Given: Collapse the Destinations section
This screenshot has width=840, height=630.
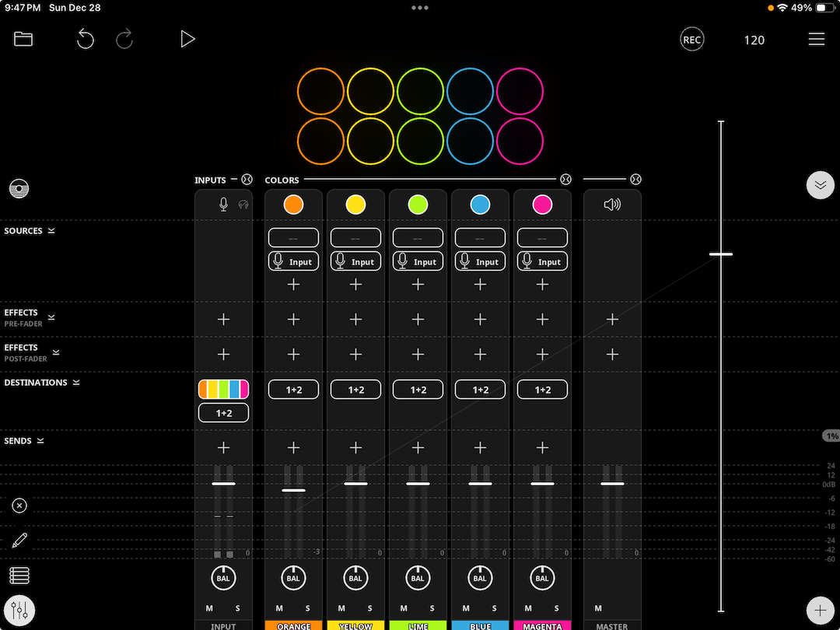Looking at the screenshot, I should tap(76, 383).
